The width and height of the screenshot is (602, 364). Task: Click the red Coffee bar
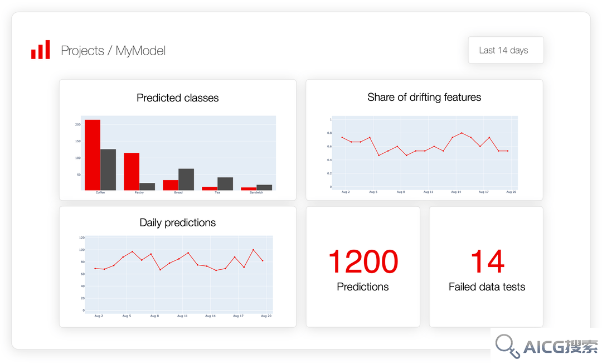click(93, 155)
